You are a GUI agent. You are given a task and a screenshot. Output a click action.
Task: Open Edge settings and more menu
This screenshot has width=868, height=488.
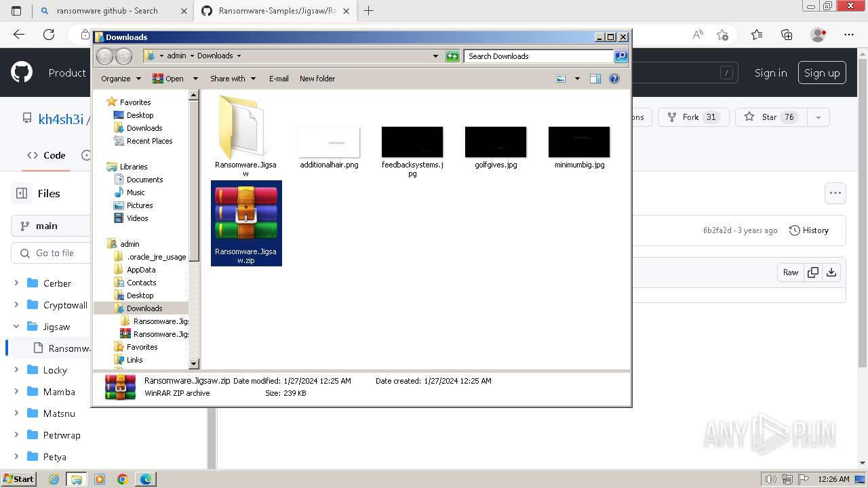(x=849, y=35)
